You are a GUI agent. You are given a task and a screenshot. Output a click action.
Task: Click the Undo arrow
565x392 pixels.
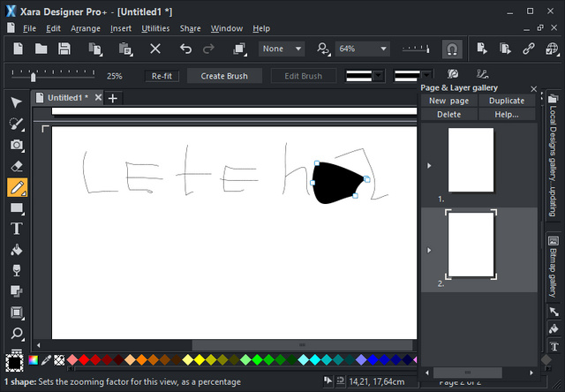pos(185,49)
